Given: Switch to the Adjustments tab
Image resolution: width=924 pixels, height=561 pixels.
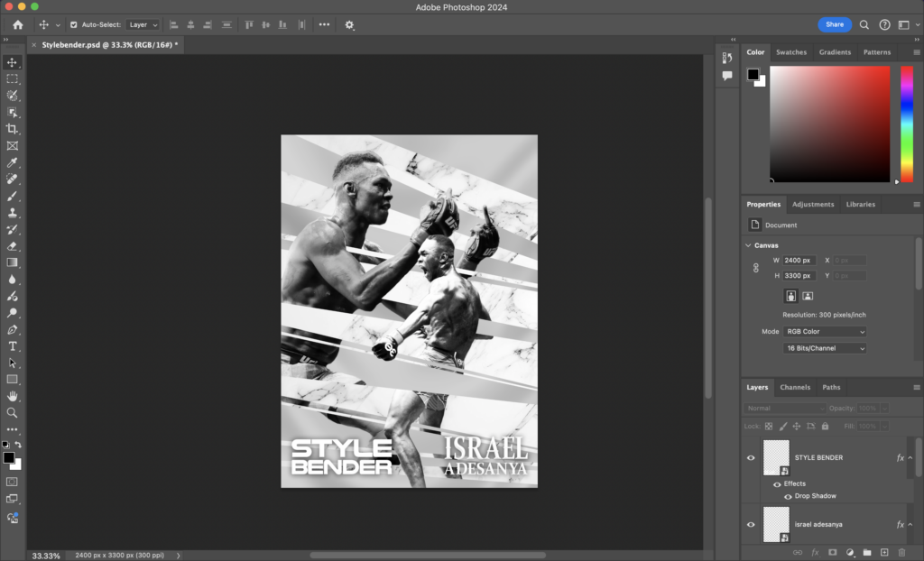Looking at the screenshot, I should click(813, 205).
